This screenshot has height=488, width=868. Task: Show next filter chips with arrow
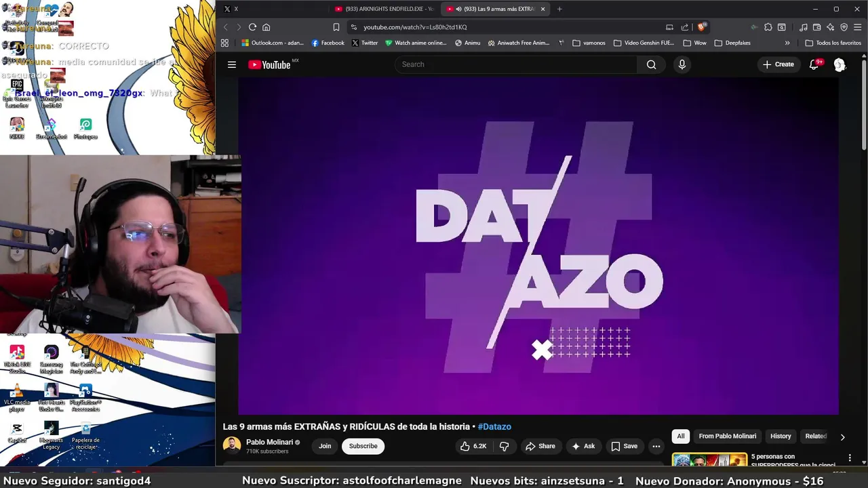click(x=842, y=437)
